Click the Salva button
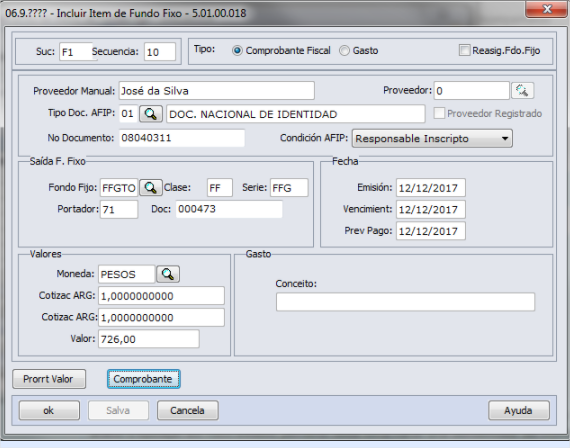Viewport: 570px width, 448px height. pyautogui.click(x=118, y=411)
